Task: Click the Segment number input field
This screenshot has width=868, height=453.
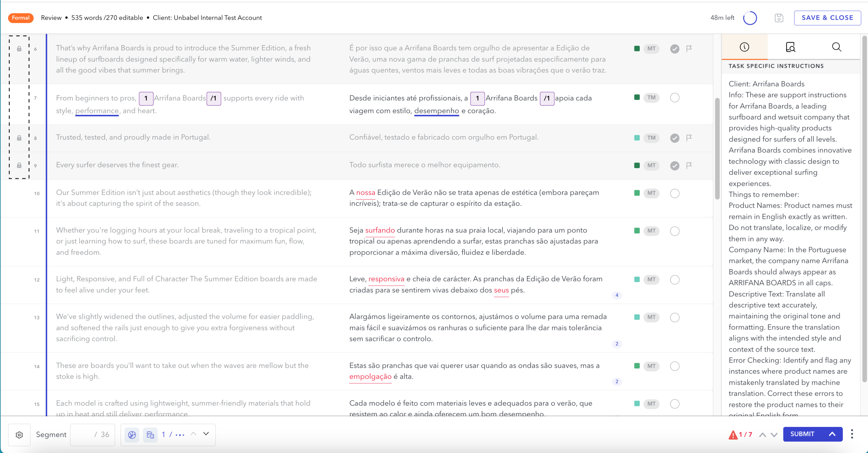Action: 92,435
